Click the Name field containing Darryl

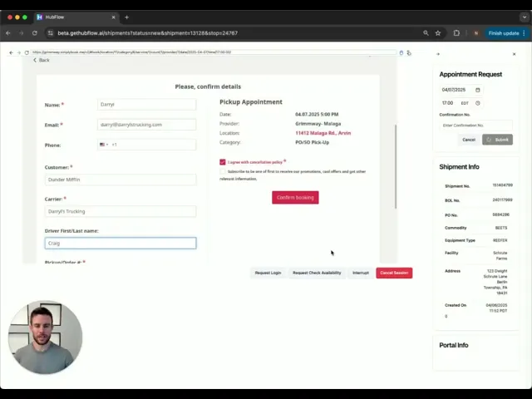point(146,105)
